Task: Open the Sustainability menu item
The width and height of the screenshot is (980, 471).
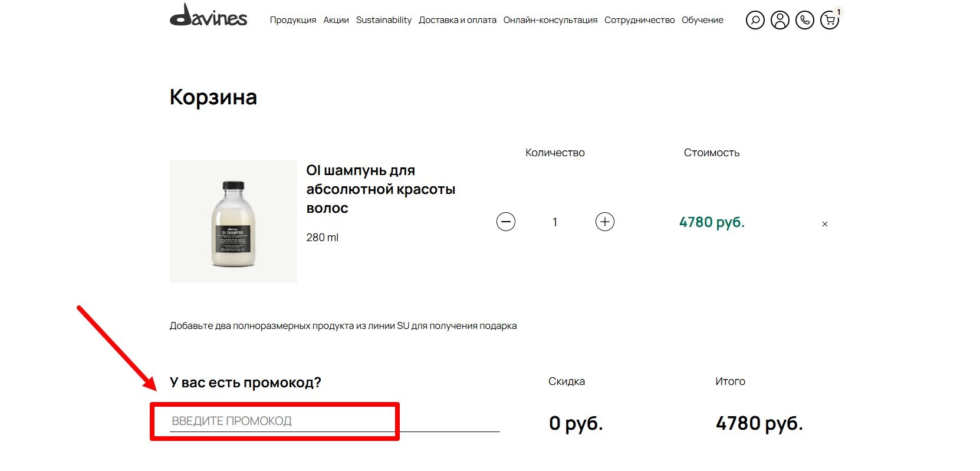Action: tap(384, 20)
